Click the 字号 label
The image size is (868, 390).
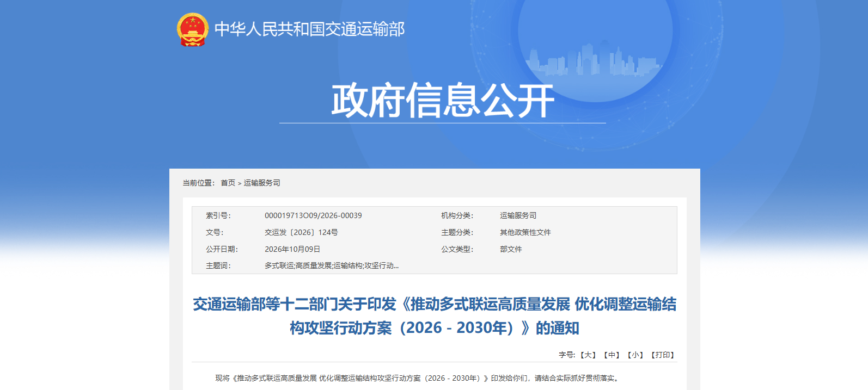pyautogui.click(x=567, y=355)
